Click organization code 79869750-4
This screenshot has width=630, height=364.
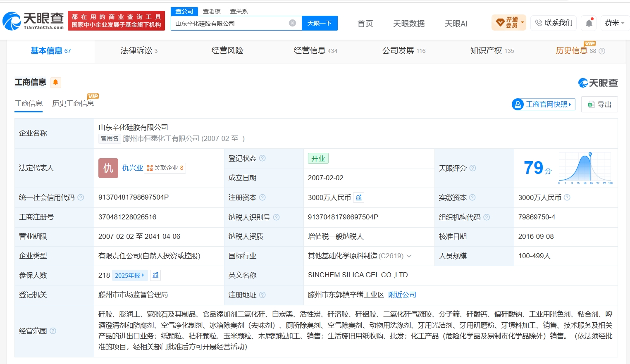[537, 217]
